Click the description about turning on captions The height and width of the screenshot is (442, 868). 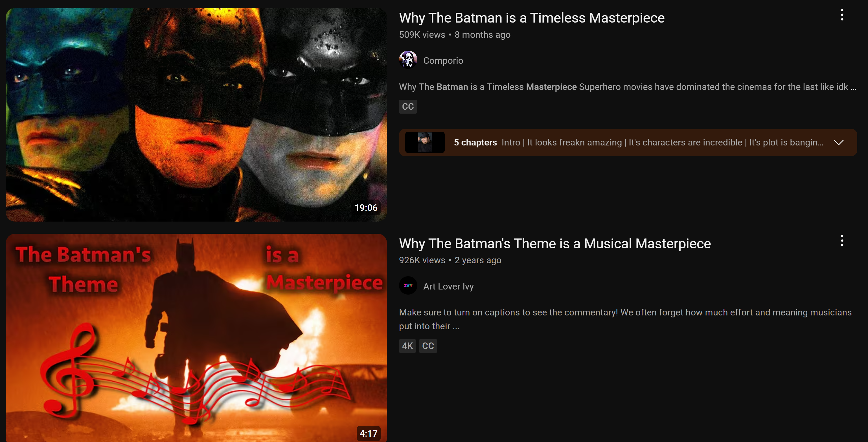[625, 319]
